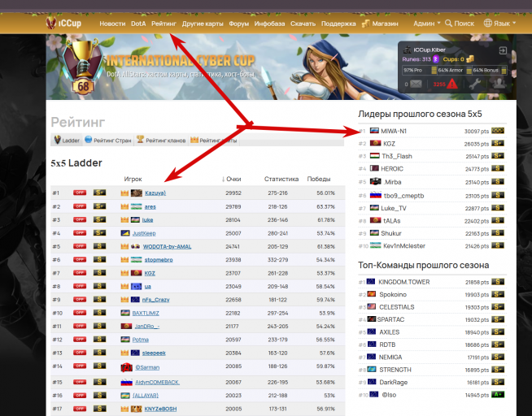Click the A+ badge beside @lso
Screen dimensions: 532x416
click(497, 394)
